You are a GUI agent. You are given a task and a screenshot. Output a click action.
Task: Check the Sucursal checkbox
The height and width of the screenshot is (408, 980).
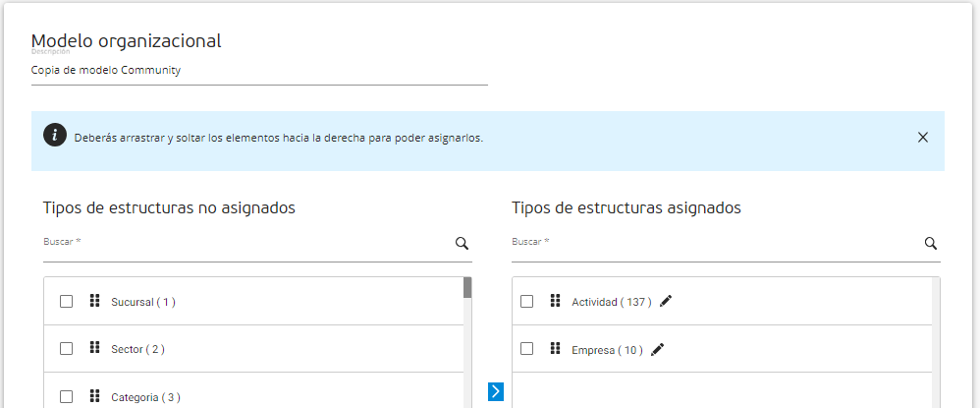67,302
